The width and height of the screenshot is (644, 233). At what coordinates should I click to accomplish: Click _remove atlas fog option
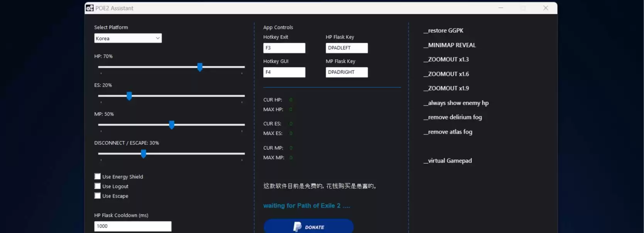click(x=448, y=132)
